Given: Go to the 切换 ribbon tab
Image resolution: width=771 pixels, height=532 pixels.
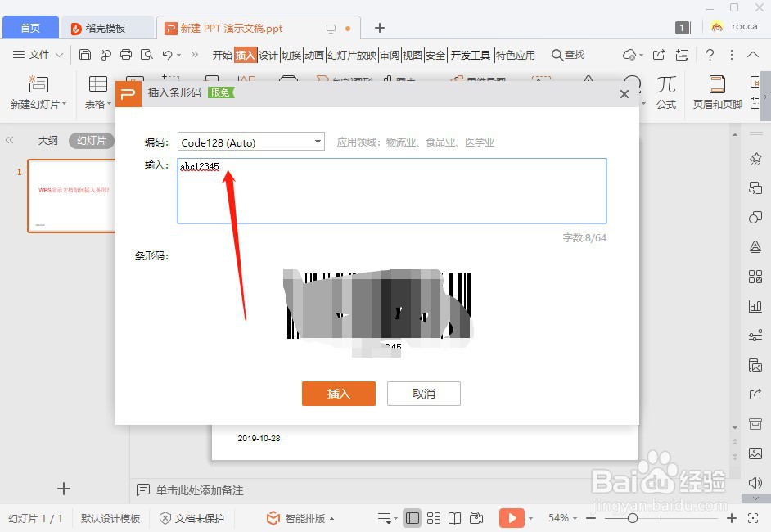Looking at the screenshot, I should point(291,55).
